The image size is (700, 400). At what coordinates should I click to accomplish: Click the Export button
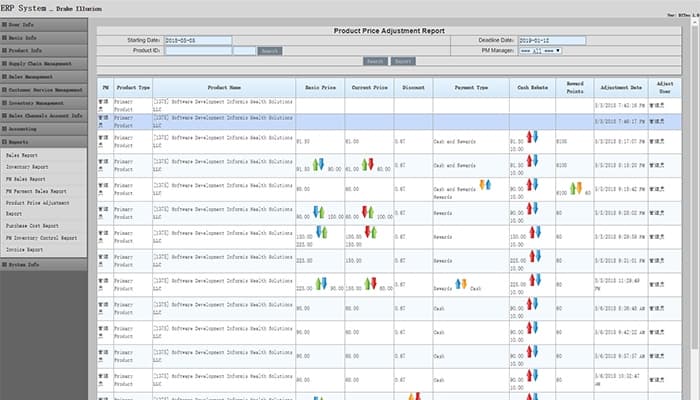[x=403, y=61]
